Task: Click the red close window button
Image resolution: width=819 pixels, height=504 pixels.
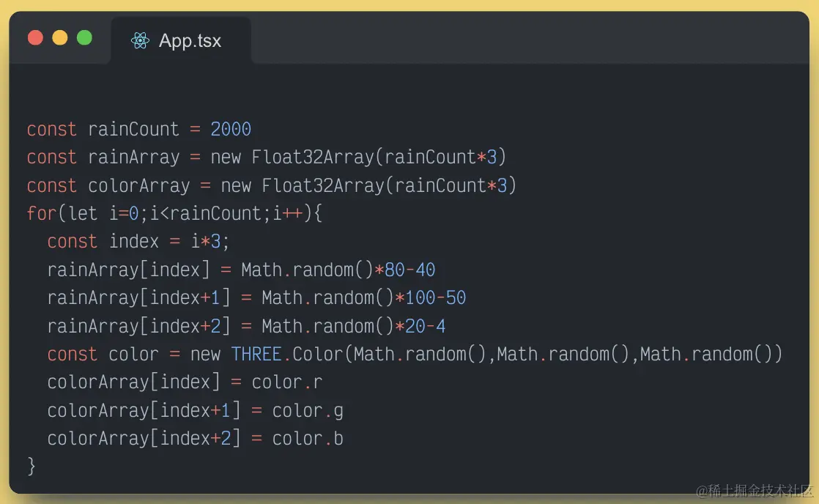Action: pos(35,38)
